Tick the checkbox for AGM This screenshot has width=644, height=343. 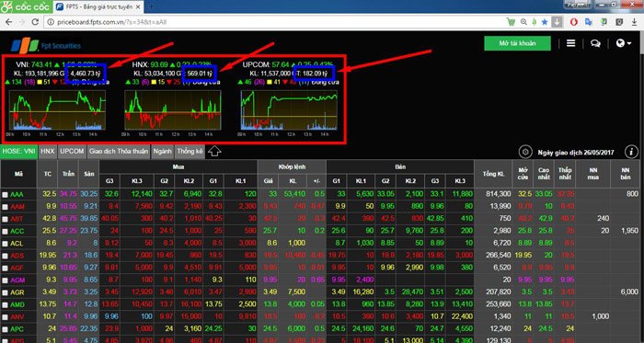[x=5, y=280]
